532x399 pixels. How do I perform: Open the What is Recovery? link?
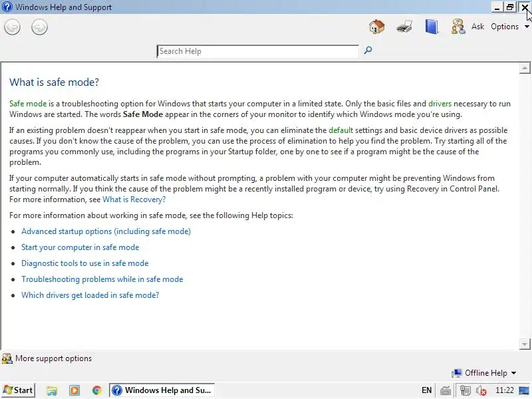click(x=134, y=199)
